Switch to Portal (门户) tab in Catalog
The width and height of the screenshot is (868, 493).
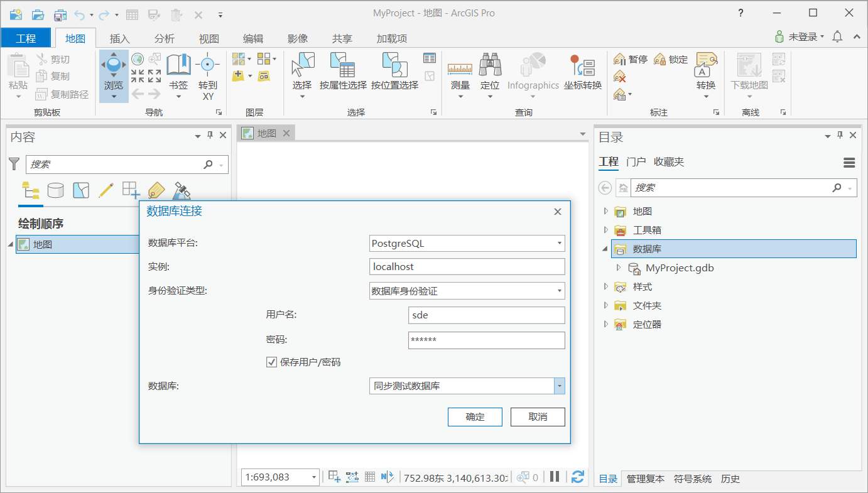[636, 162]
